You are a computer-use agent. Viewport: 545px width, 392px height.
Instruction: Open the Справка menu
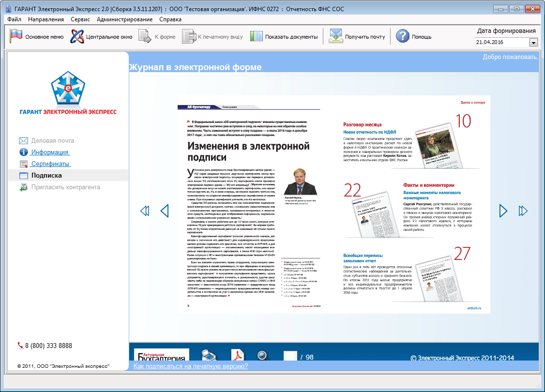tap(170, 19)
